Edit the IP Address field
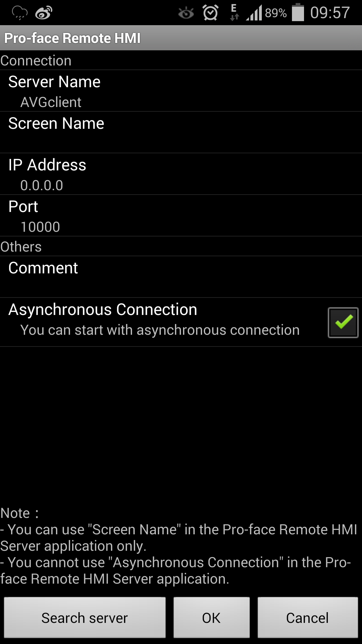362x644 pixels. point(181,174)
